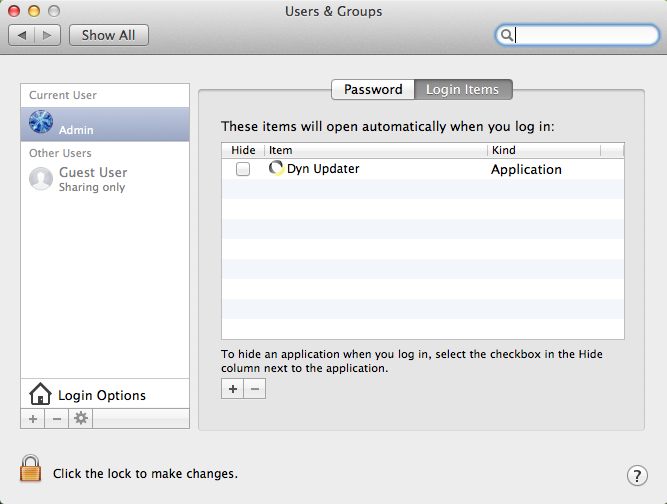Add a login item with plus button
667x504 pixels.
coord(233,389)
